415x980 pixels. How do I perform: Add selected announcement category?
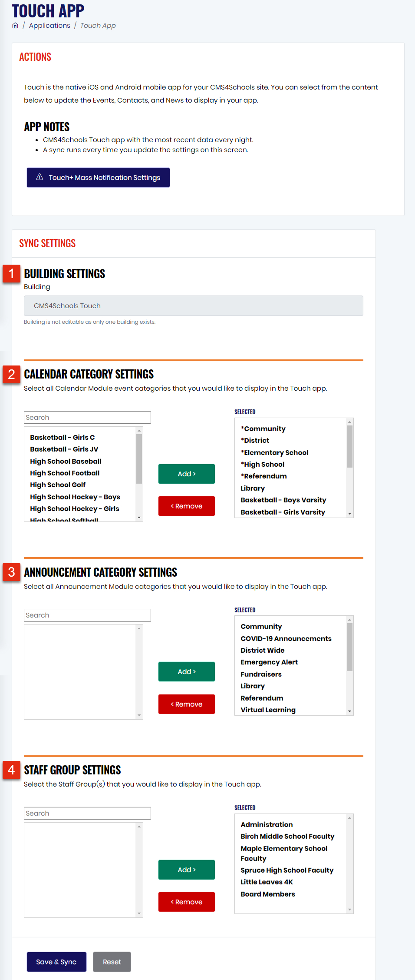click(187, 671)
